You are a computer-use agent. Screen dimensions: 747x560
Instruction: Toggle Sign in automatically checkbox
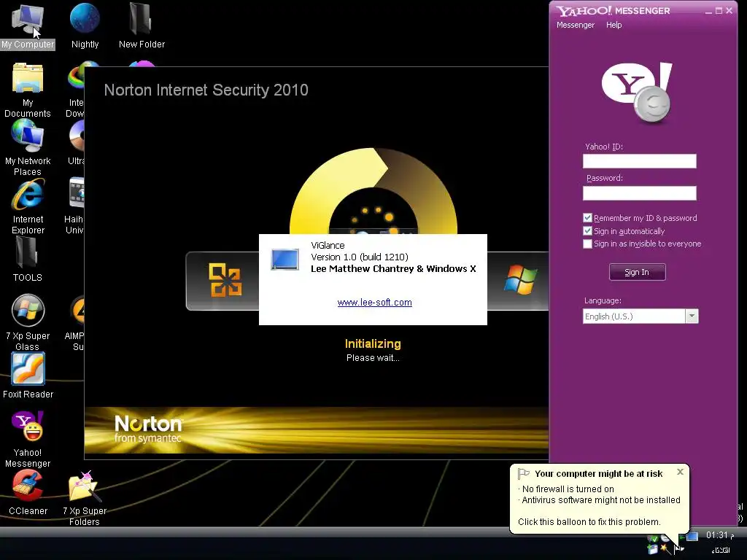click(587, 231)
